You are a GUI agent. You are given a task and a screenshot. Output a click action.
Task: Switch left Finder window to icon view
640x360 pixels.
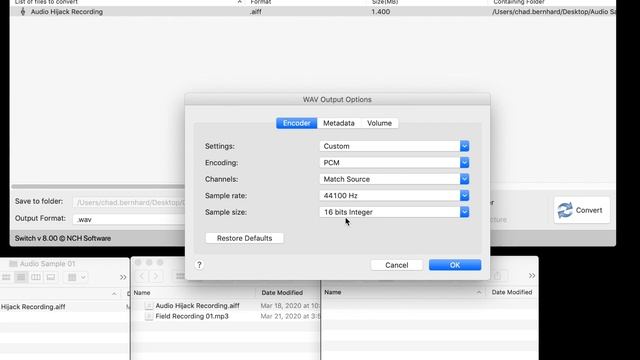coord(6,277)
